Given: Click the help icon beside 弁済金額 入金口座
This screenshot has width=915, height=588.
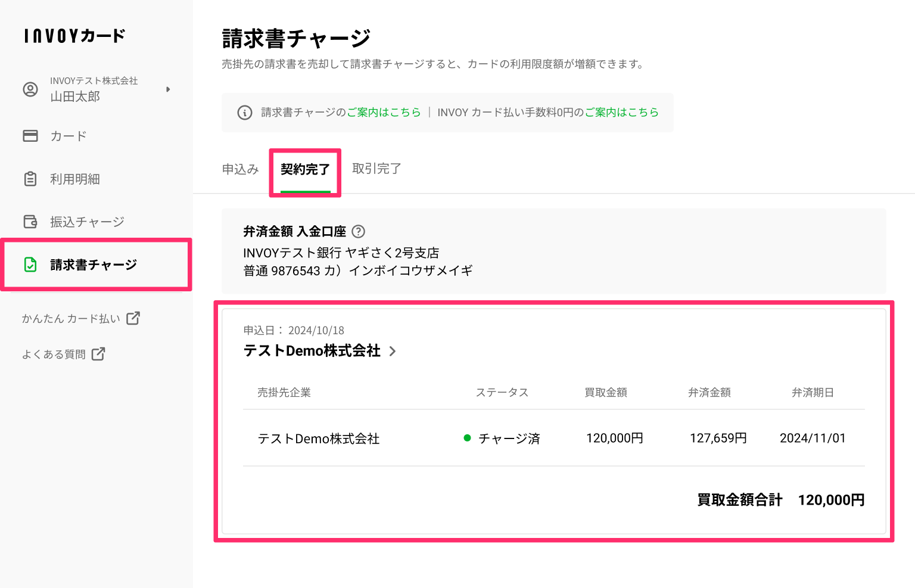Looking at the screenshot, I should [359, 231].
